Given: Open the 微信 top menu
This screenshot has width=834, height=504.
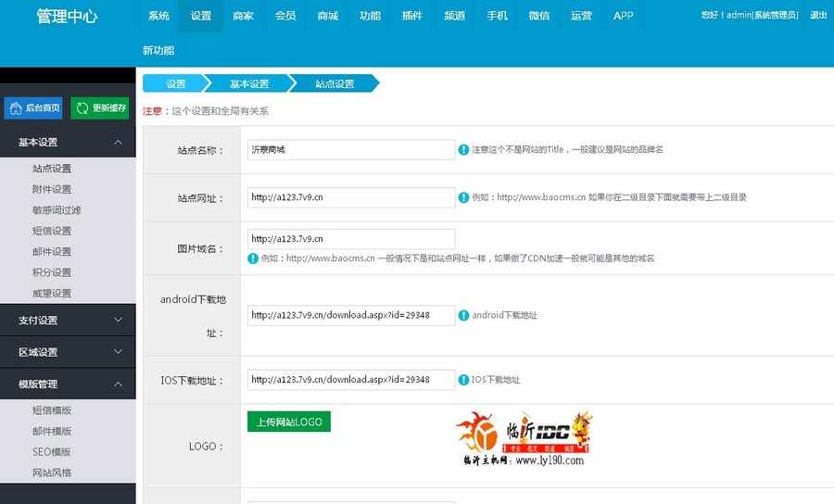Looking at the screenshot, I should (538, 16).
